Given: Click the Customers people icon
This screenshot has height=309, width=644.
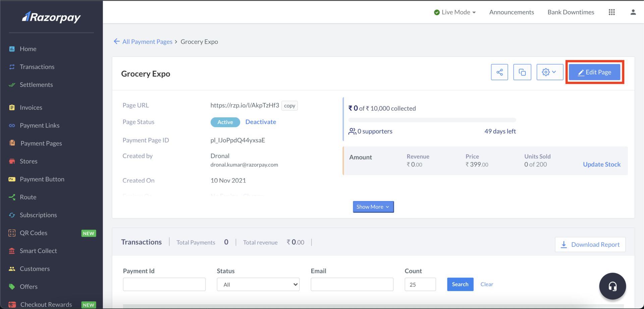Looking at the screenshot, I should point(12,269).
